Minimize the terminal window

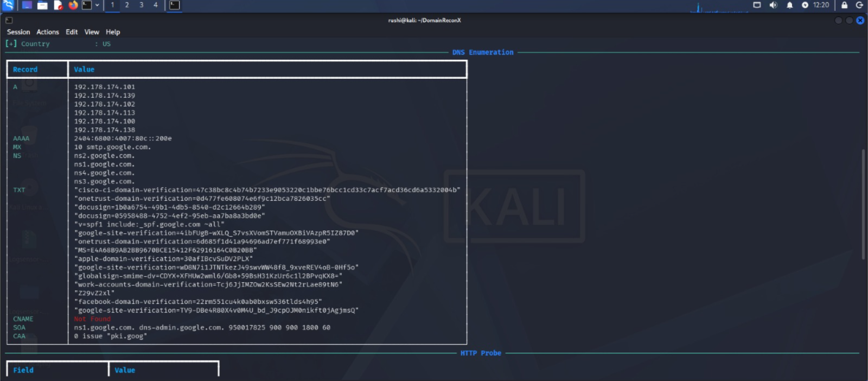838,21
